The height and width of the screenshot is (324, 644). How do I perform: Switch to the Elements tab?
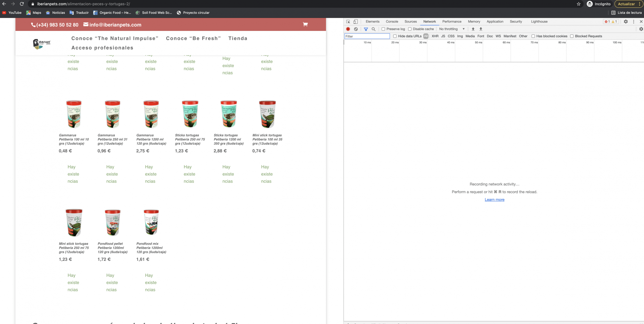pyautogui.click(x=372, y=22)
